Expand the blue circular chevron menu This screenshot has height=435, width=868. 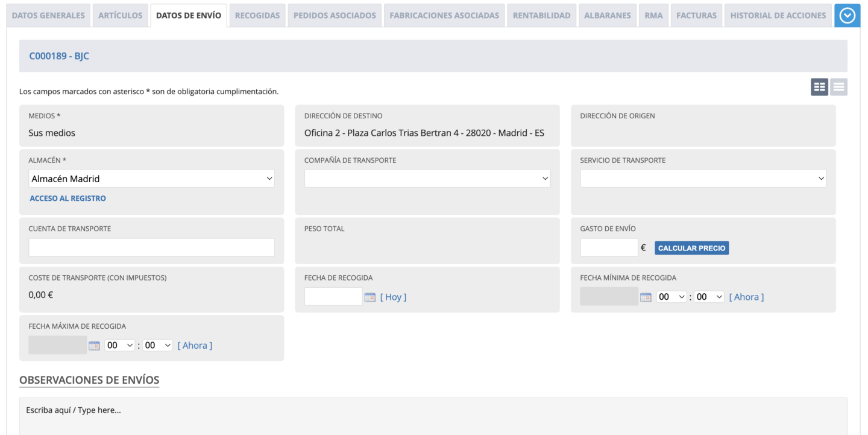tap(847, 16)
